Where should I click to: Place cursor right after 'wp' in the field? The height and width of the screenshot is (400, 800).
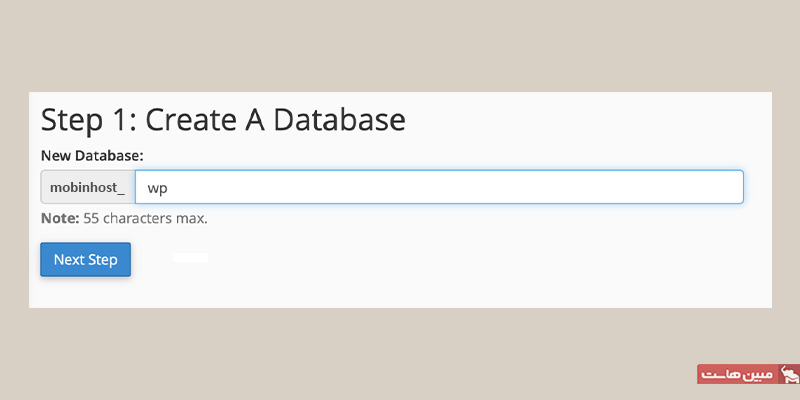click(169, 188)
